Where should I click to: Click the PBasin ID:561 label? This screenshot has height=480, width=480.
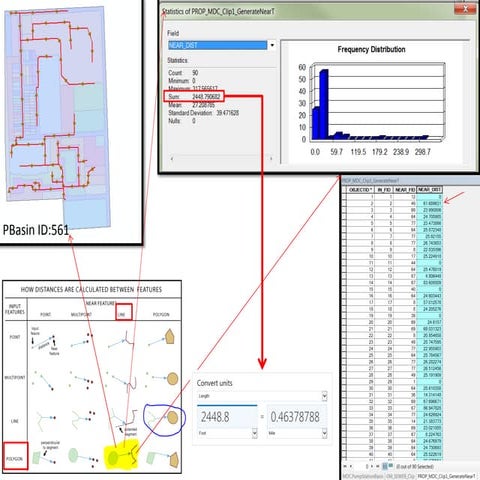click(x=36, y=230)
